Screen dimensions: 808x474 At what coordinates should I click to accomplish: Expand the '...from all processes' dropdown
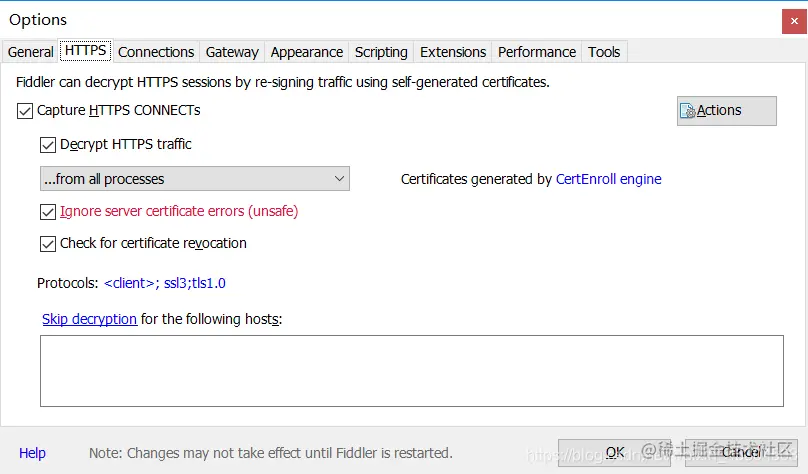pyautogui.click(x=194, y=179)
